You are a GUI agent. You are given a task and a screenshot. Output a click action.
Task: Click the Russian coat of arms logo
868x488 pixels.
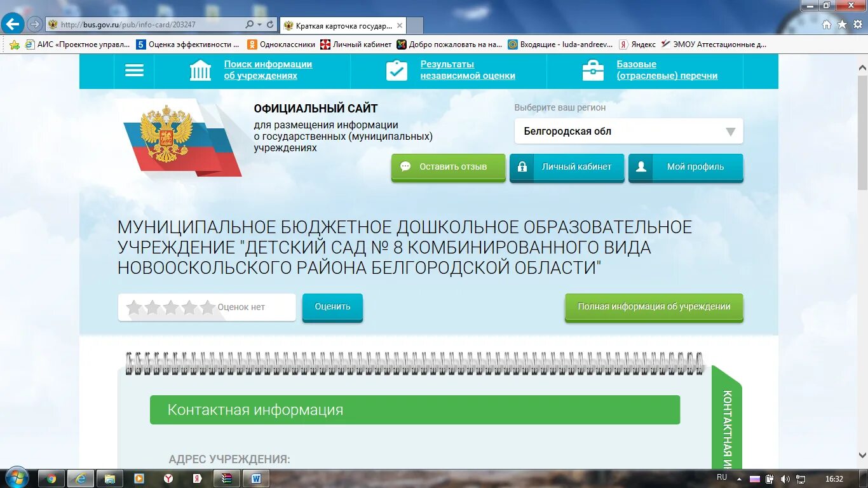[166, 134]
